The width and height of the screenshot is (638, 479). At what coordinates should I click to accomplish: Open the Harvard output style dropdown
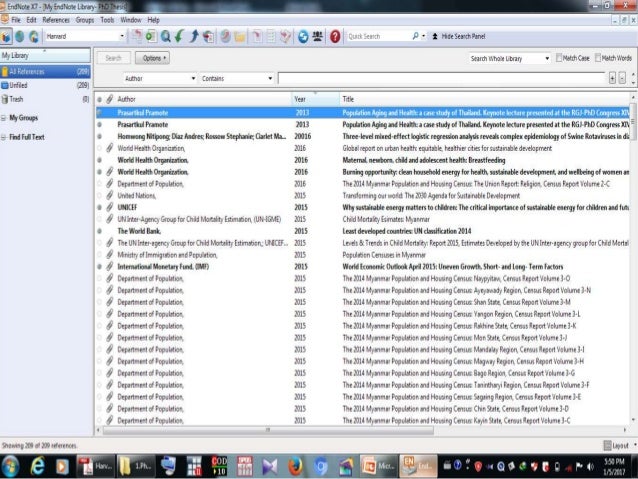click(x=122, y=36)
